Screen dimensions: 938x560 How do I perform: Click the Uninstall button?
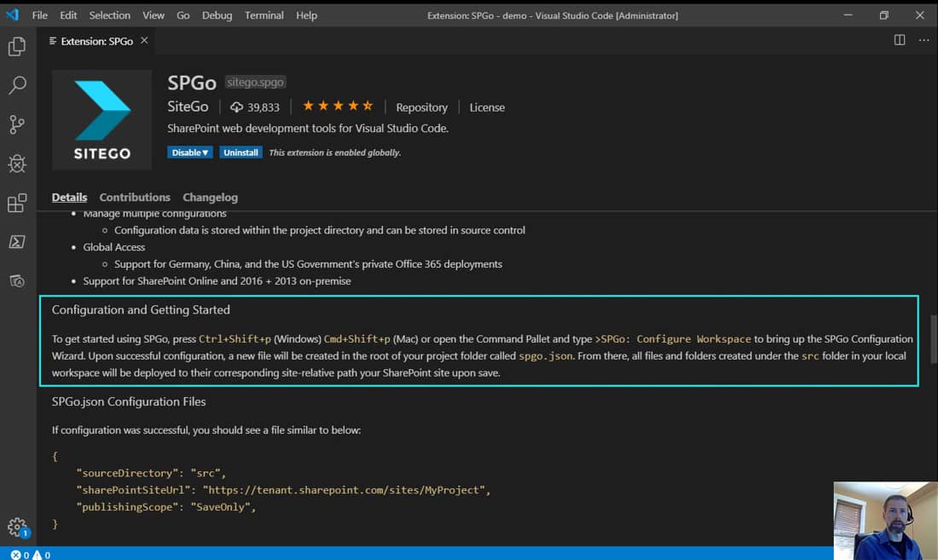(x=240, y=153)
